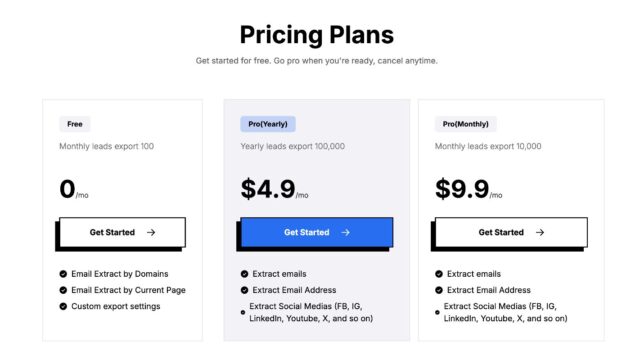This screenshot has height=360, width=640.
Task: Click the arrow icon in Pro(Monthly) Get Started
Action: 540,232
